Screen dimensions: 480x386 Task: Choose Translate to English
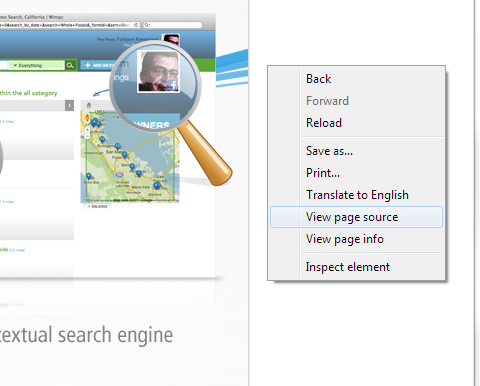click(356, 195)
